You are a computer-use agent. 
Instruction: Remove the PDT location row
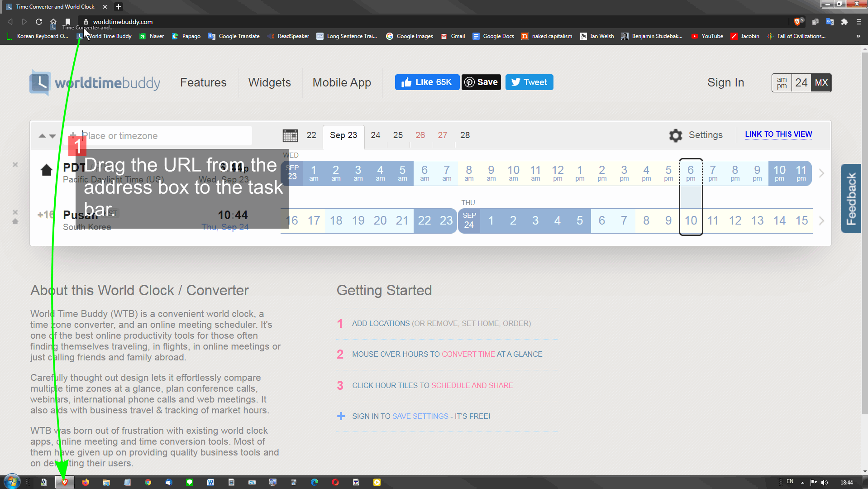(x=15, y=165)
